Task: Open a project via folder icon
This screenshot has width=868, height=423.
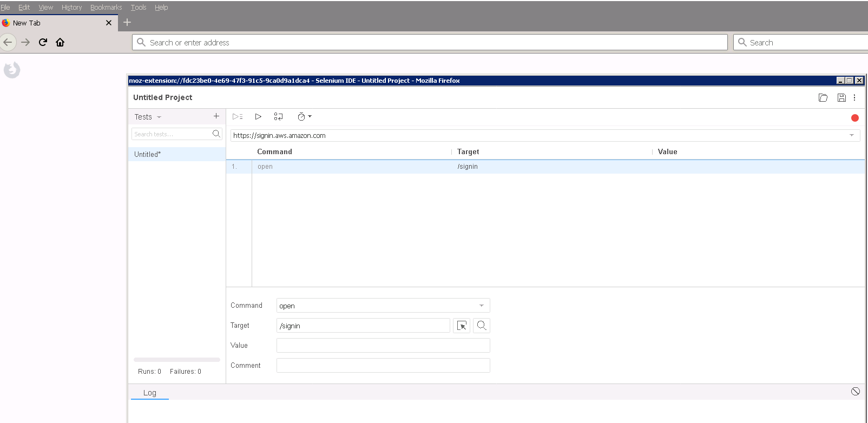Action: (x=823, y=97)
